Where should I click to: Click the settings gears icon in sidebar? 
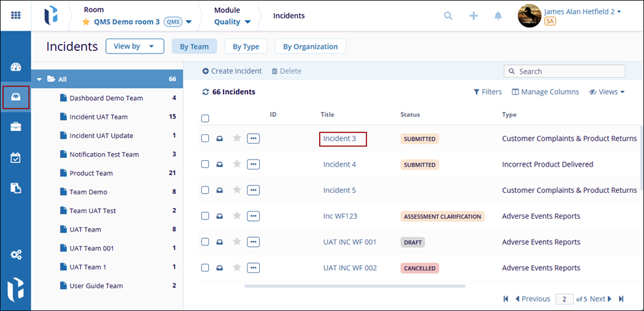[15, 255]
